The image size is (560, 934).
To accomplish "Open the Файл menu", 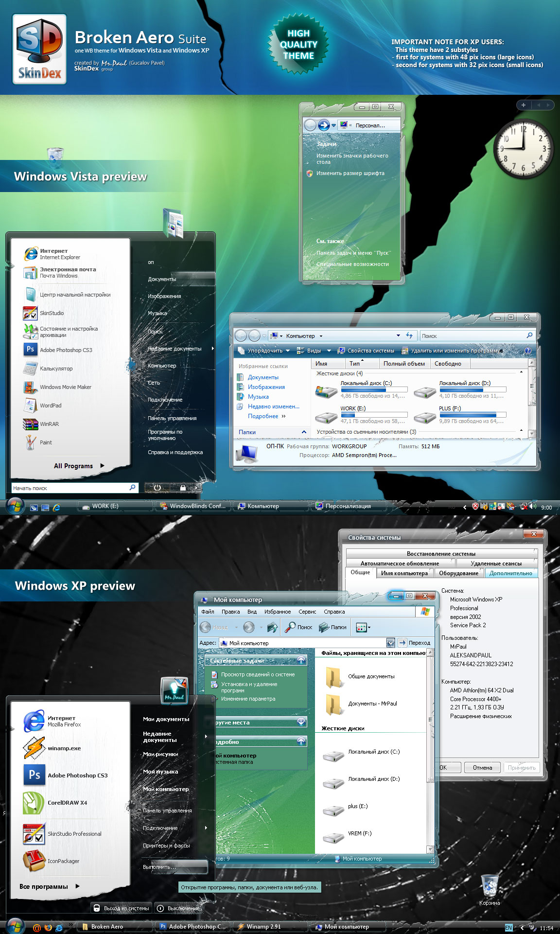I will pos(208,612).
